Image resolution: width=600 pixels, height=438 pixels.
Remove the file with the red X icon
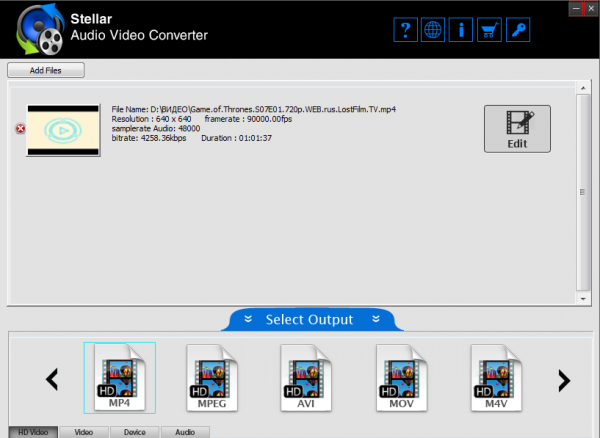pos(20,129)
